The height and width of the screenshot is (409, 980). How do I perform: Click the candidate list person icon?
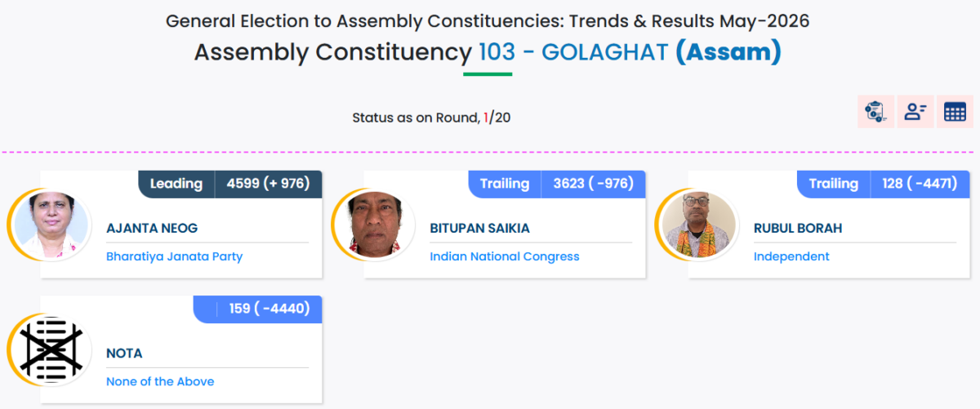(915, 112)
